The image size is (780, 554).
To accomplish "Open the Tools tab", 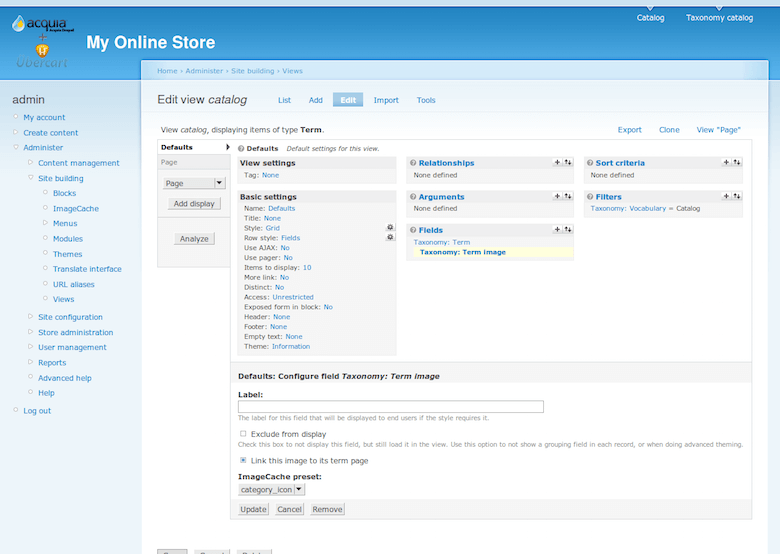I will (x=426, y=100).
